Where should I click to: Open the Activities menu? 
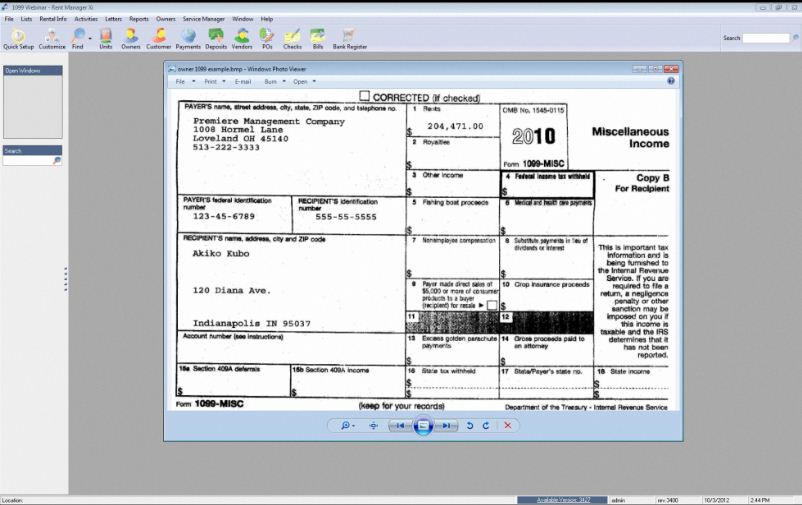coord(86,19)
